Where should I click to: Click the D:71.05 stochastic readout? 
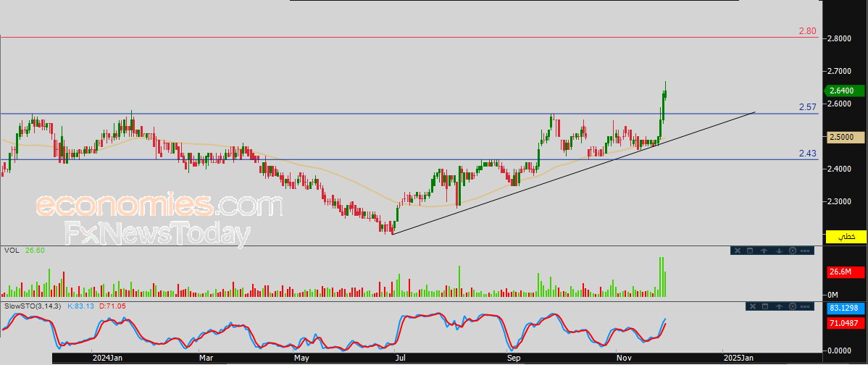tap(112, 306)
